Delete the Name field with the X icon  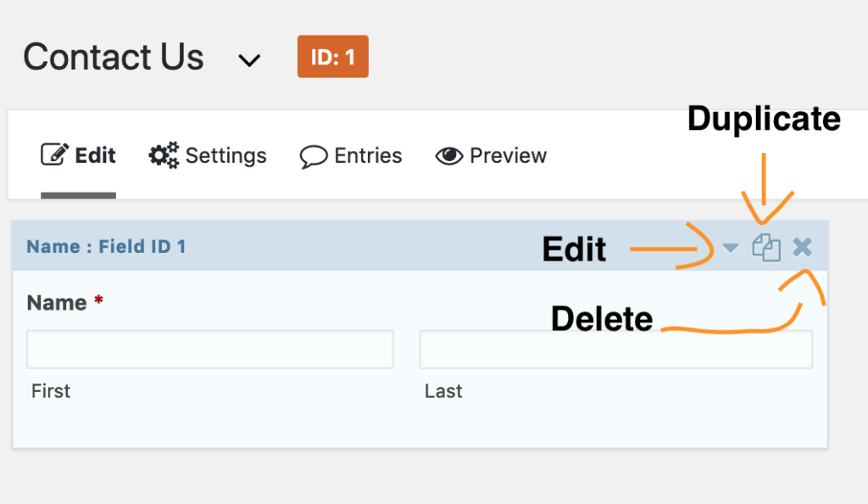[x=802, y=247]
